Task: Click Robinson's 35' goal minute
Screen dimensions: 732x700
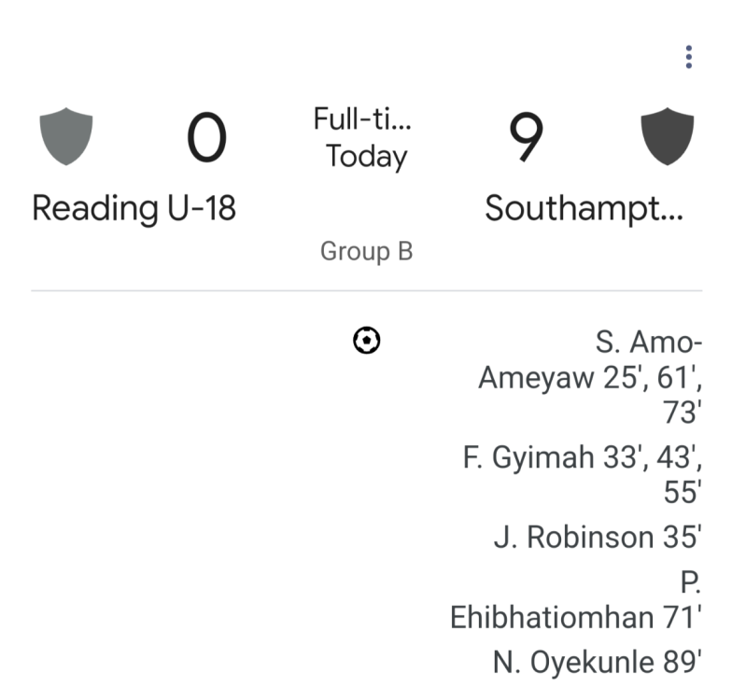Action: (x=682, y=537)
